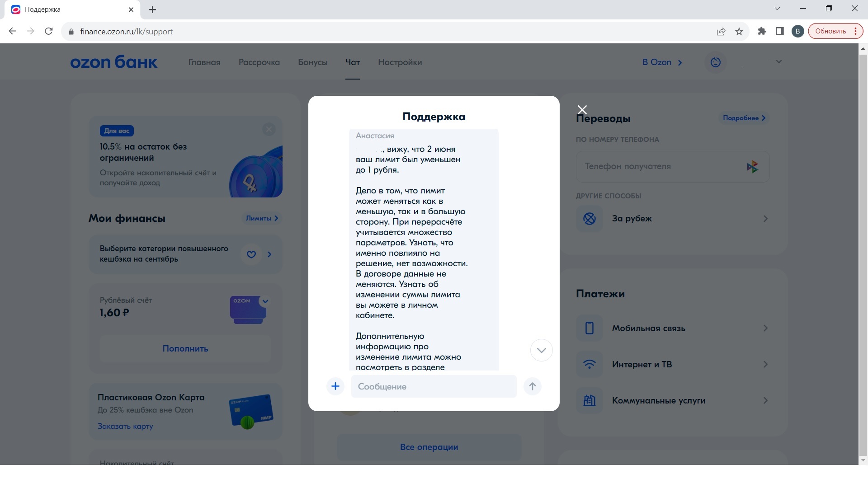The height and width of the screenshot is (488, 868).
Task: Close the support chat dialog
Action: pyautogui.click(x=582, y=110)
